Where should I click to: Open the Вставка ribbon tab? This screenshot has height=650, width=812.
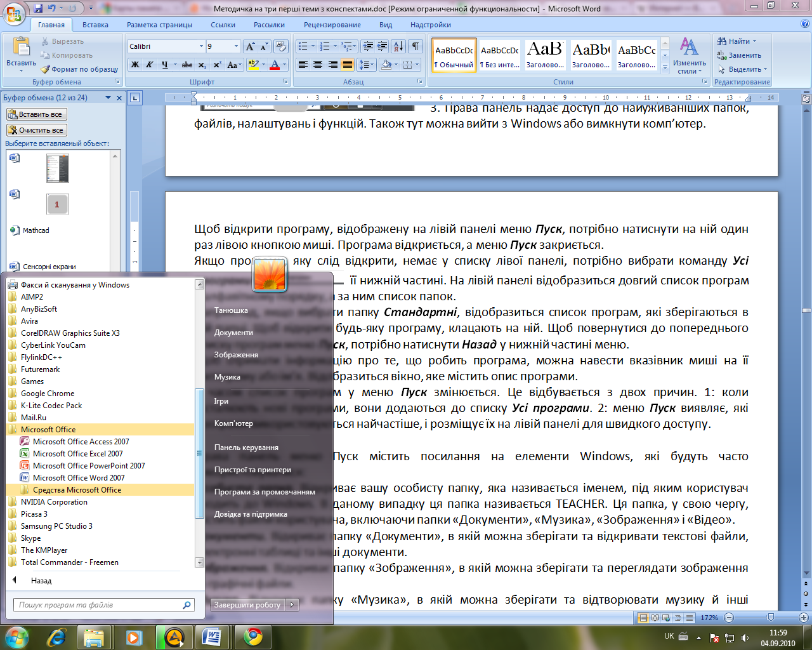95,25
